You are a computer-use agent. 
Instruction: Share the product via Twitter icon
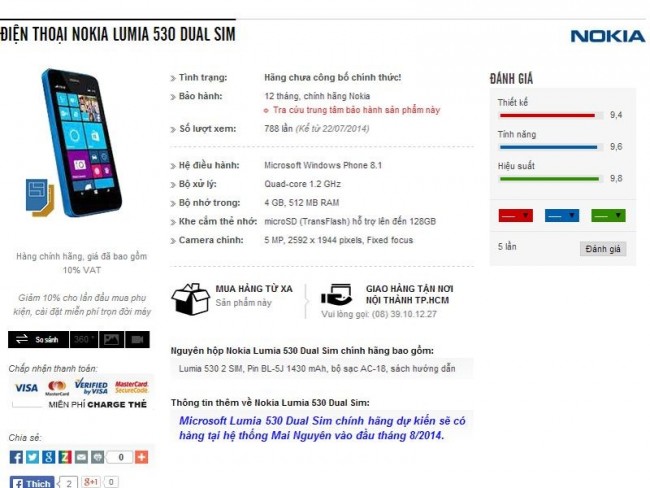pyautogui.click(x=32, y=457)
